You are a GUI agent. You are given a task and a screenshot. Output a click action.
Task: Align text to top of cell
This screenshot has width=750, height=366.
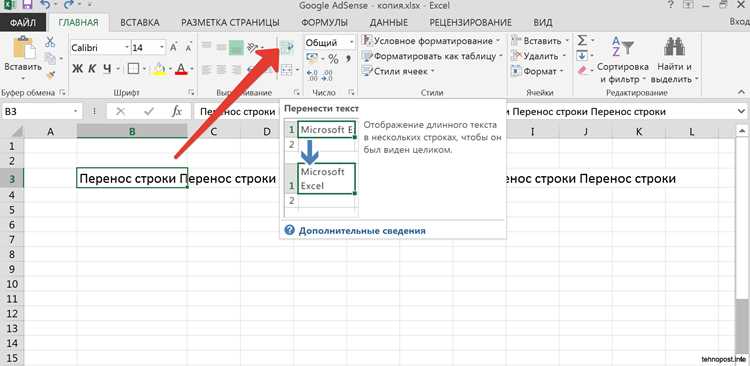pyautogui.click(x=207, y=46)
